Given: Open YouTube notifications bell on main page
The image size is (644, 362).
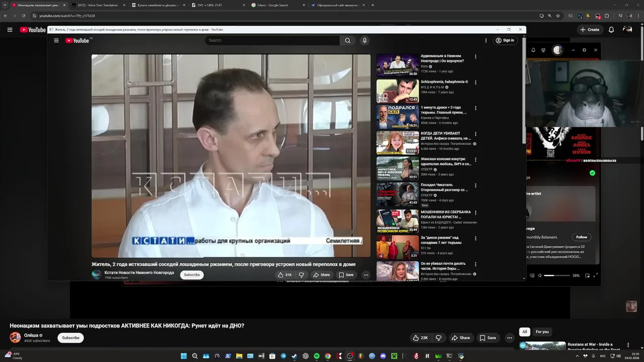Looking at the screenshot, I should point(611,30).
